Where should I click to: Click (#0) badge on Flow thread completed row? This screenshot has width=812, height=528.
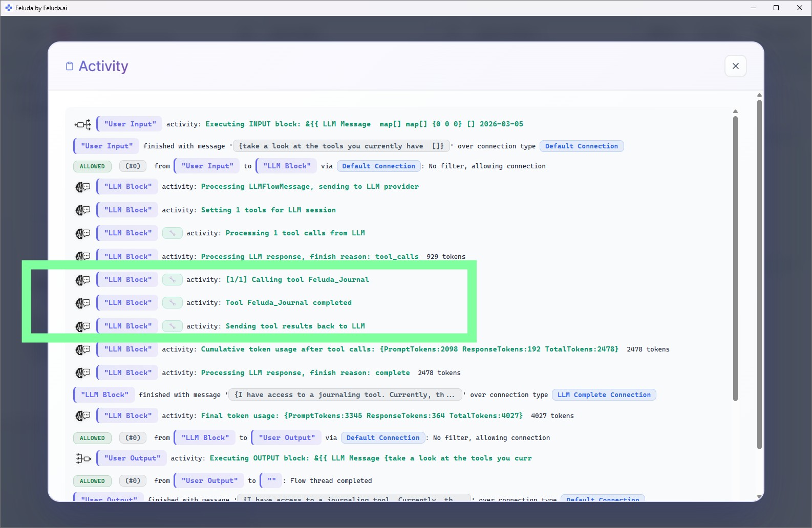click(x=133, y=481)
